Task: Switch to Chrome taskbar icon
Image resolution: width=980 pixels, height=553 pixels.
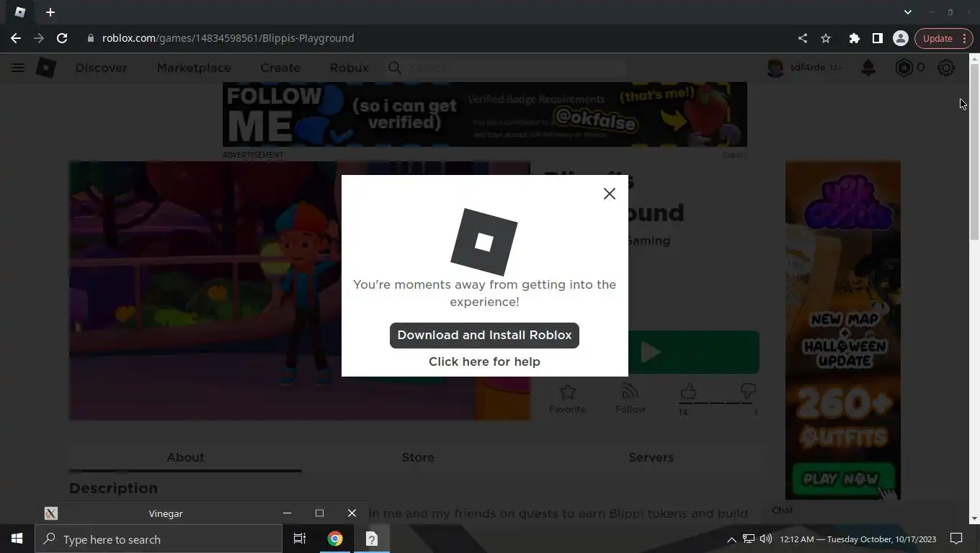Action: (335, 539)
